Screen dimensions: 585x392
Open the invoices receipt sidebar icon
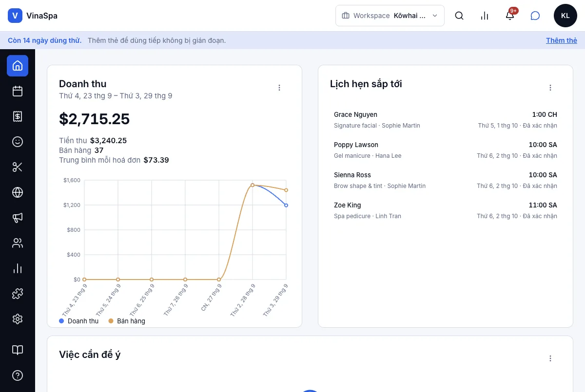pos(18,116)
